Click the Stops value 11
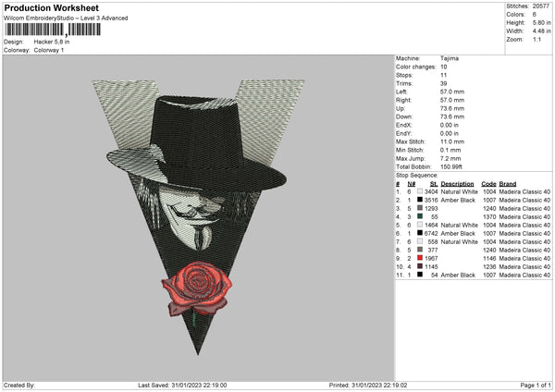Image resolution: width=555 pixels, height=392 pixels. pyautogui.click(x=443, y=75)
